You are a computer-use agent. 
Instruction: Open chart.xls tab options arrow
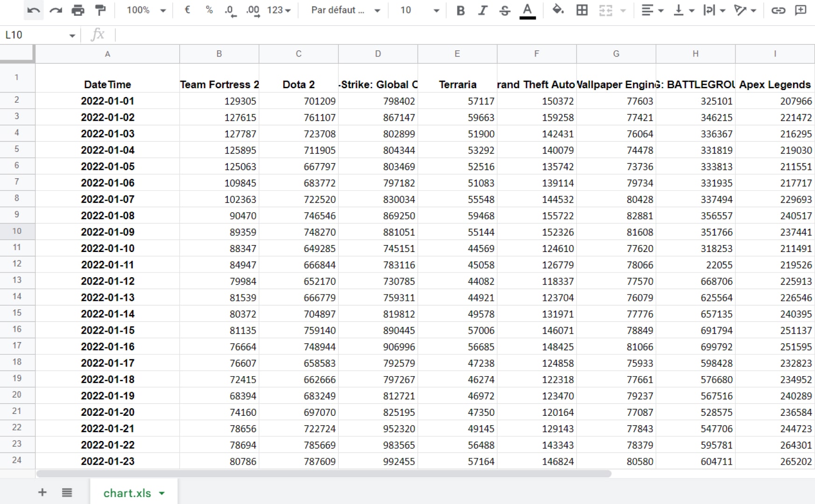pyautogui.click(x=162, y=493)
